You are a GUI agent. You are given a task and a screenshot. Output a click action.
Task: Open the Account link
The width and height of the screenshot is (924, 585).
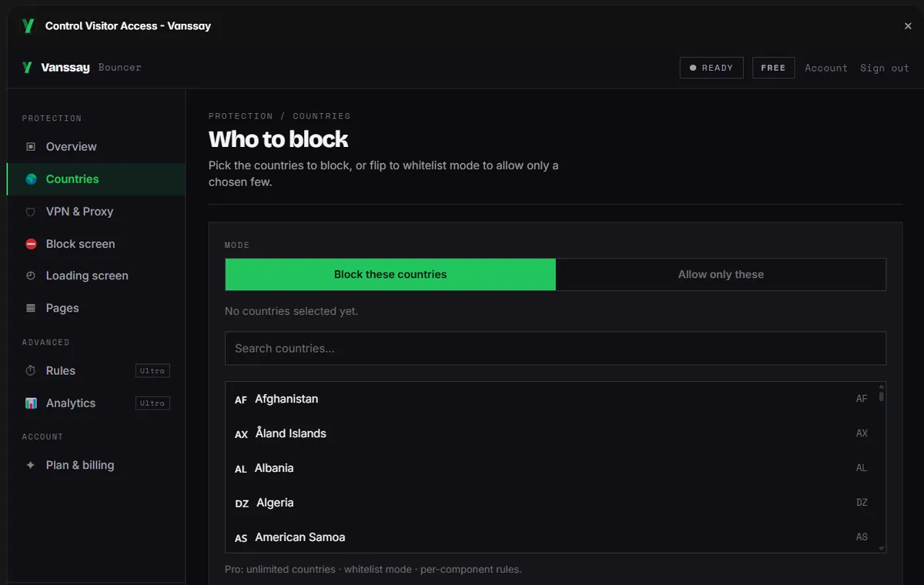pos(826,68)
